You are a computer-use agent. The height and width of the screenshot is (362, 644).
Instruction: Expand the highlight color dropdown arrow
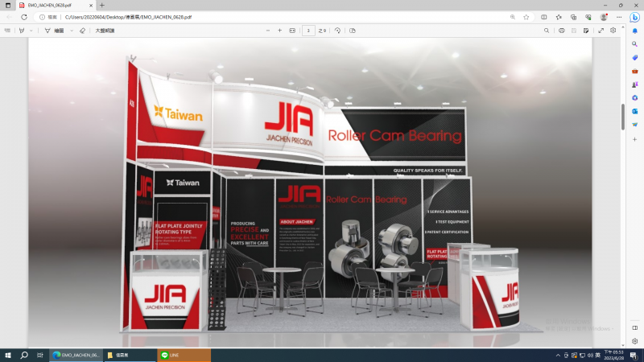[x=31, y=31]
